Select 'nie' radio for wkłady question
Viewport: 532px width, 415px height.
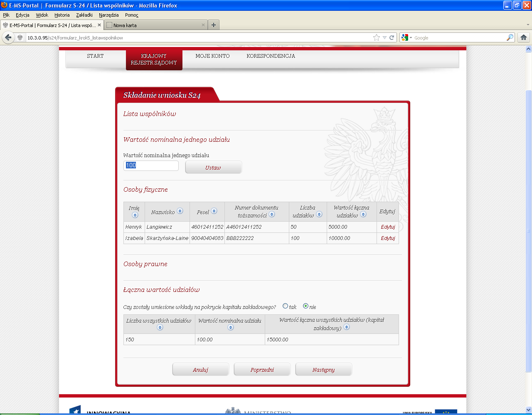coord(306,306)
